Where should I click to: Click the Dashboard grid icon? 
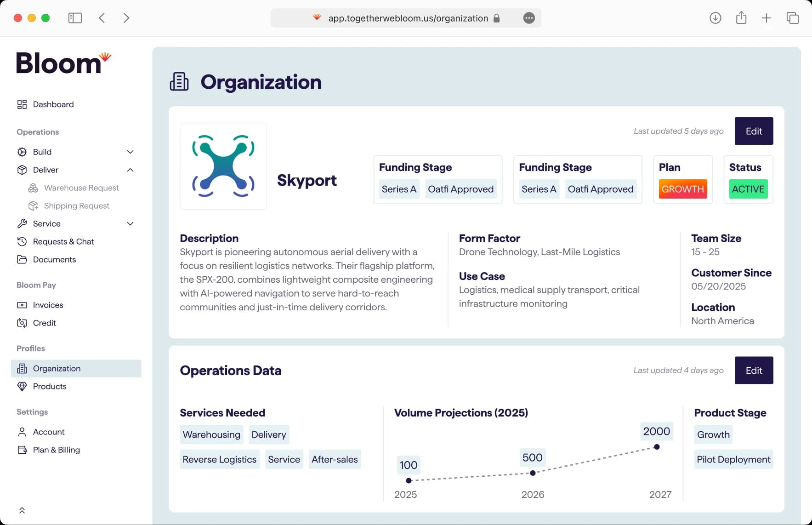coord(22,104)
